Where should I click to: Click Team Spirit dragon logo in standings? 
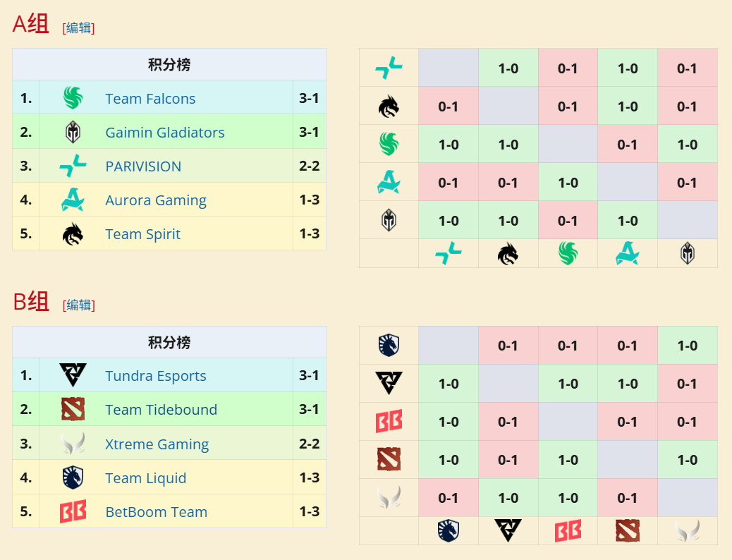click(73, 234)
